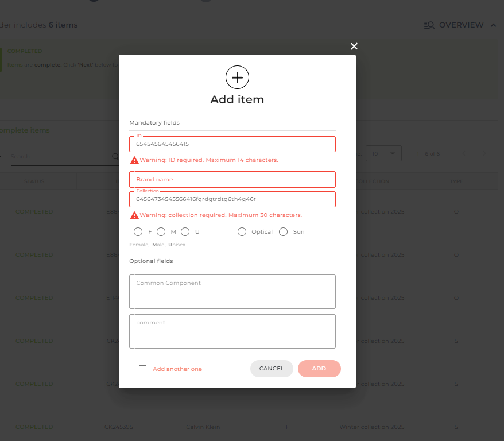The height and width of the screenshot is (441, 504).
Task: Click the ID warning triangle icon
Action: [134, 160]
